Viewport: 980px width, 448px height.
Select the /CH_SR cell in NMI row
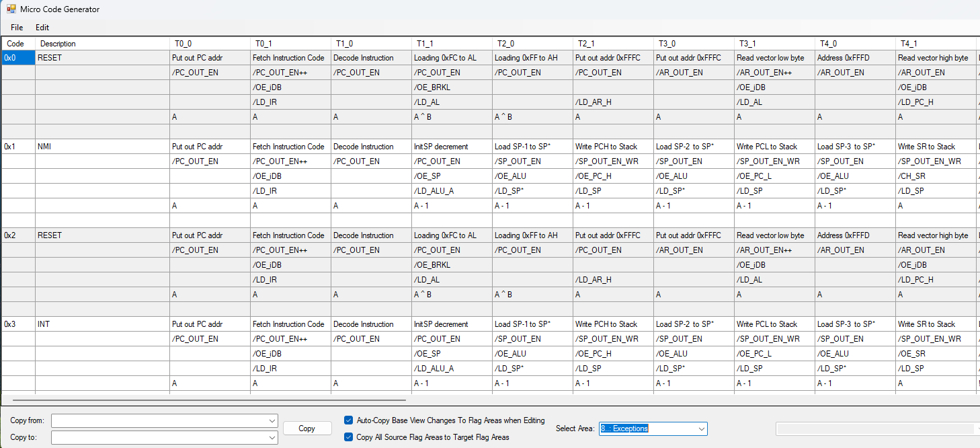coord(934,176)
